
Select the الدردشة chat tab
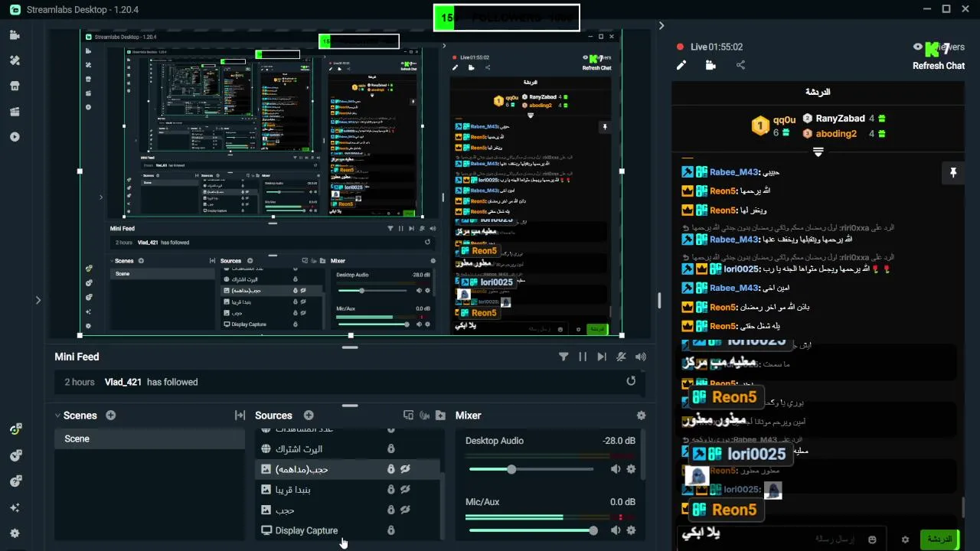pyautogui.click(x=818, y=92)
